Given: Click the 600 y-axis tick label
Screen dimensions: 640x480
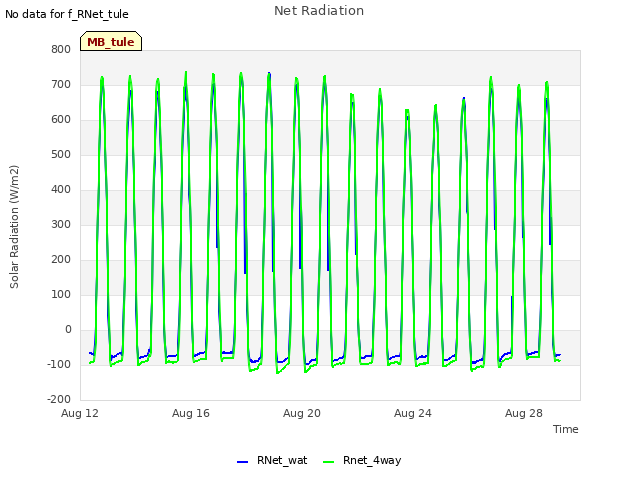Looking at the screenshot, I should click(x=61, y=120).
